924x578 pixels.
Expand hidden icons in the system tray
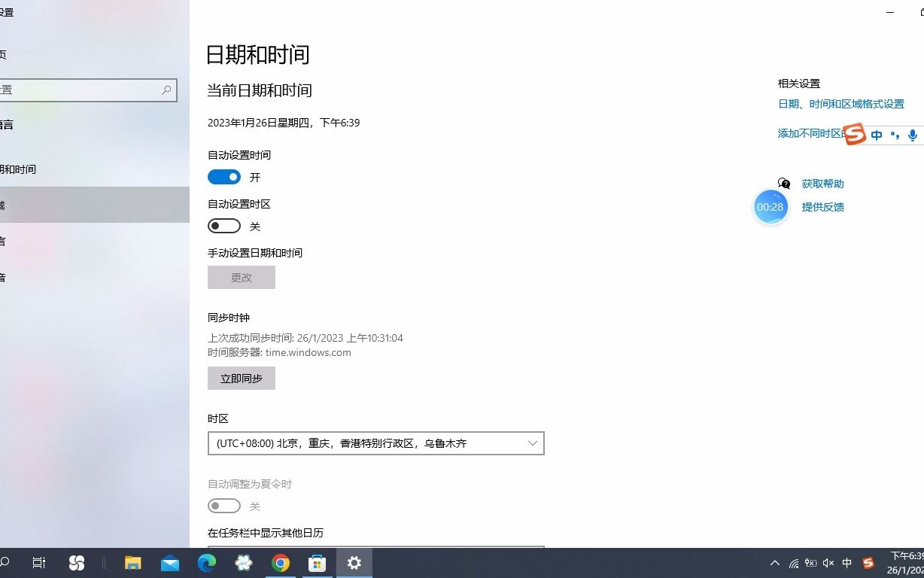(774, 562)
